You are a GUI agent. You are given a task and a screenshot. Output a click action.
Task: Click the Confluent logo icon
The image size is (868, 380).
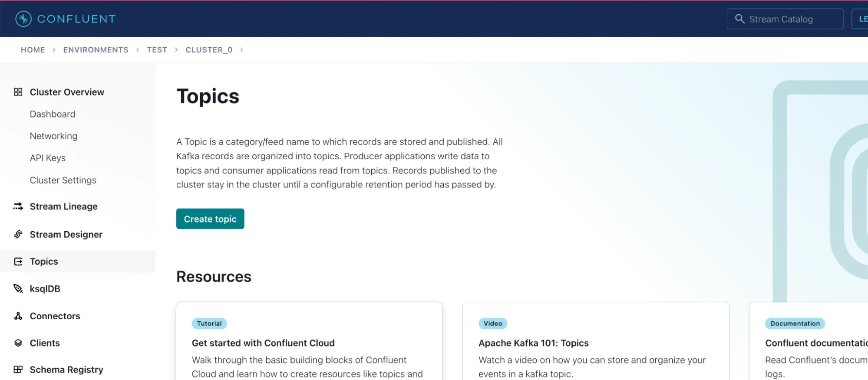[x=23, y=19]
